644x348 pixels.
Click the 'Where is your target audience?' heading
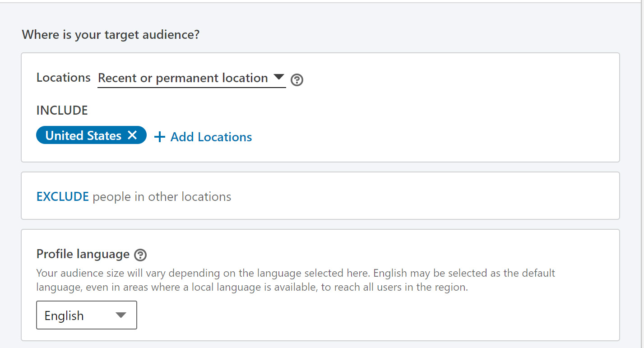111,34
